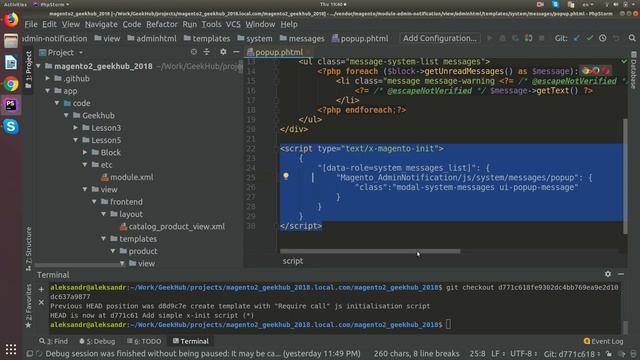Collapse the etc folder

(85, 165)
